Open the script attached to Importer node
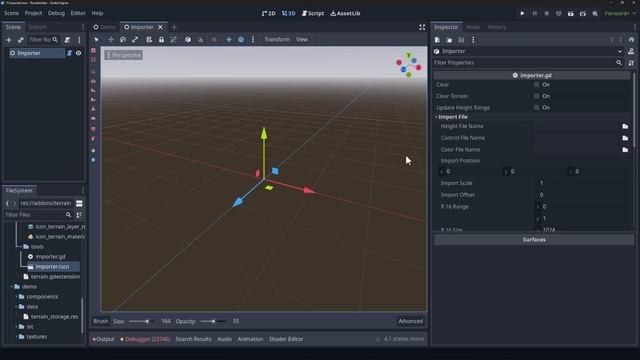The image size is (640, 360). coord(69,53)
